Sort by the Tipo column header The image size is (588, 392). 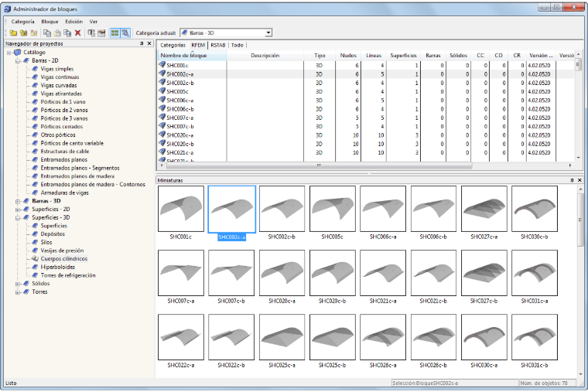tap(320, 56)
